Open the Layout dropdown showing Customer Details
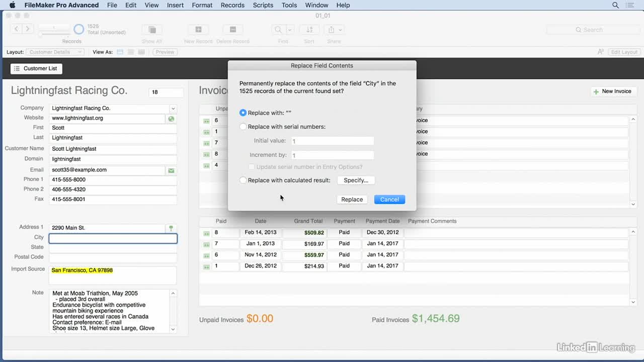This screenshot has height=362, width=644. point(54,52)
